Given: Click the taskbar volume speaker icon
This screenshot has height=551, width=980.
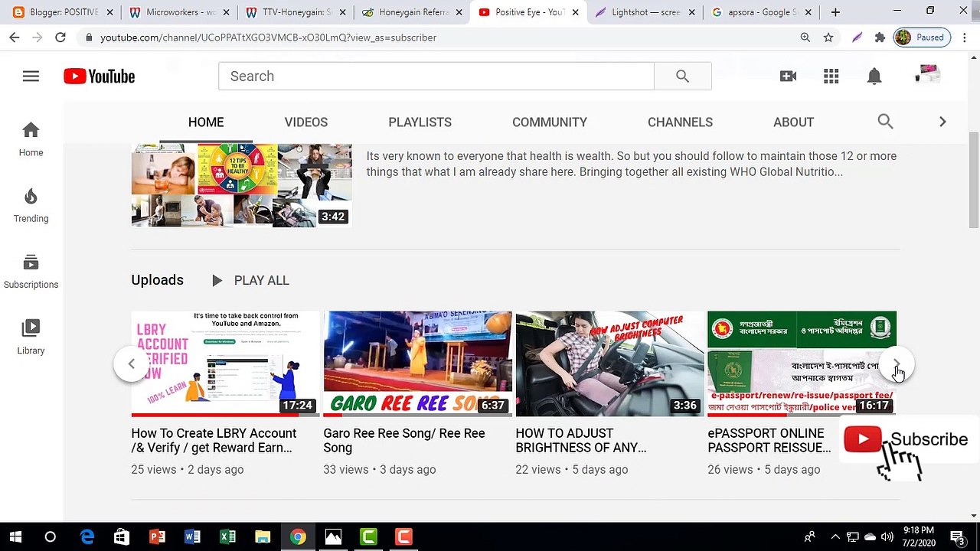Looking at the screenshot, I should pos(887,537).
